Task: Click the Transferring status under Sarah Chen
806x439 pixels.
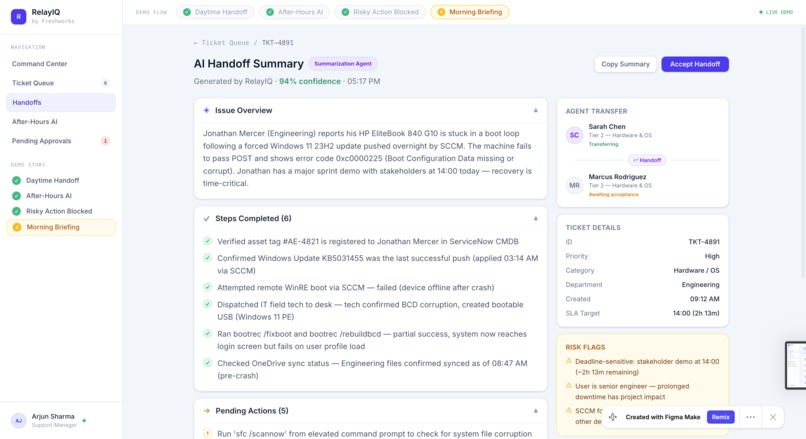Action: click(x=603, y=144)
